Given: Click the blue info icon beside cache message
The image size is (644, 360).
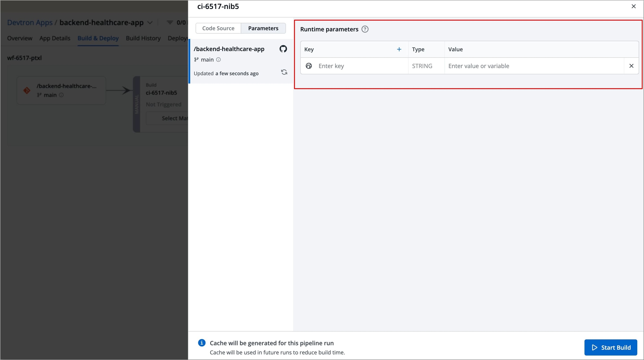Looking at the screenshot, I should click(202, 343).
